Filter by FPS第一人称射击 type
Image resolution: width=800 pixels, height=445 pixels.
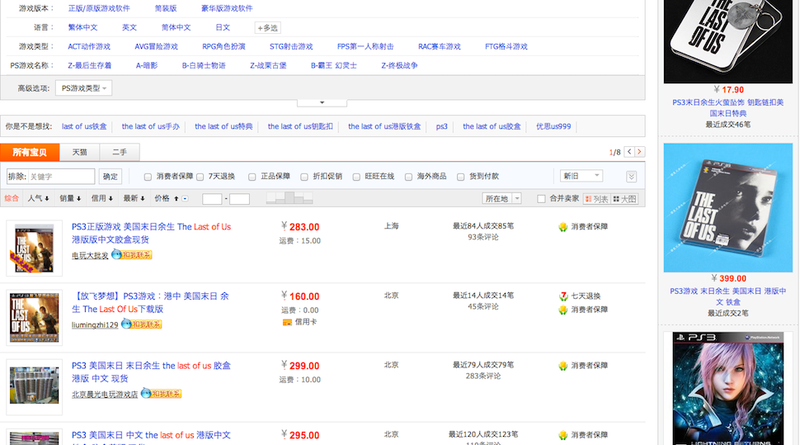(x=365, y=46)
